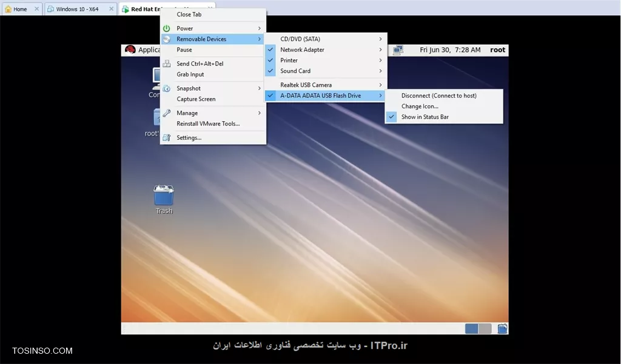Click the green Power icon in context menu
This screenshot has width=621, height=364.
coord(166,28)
